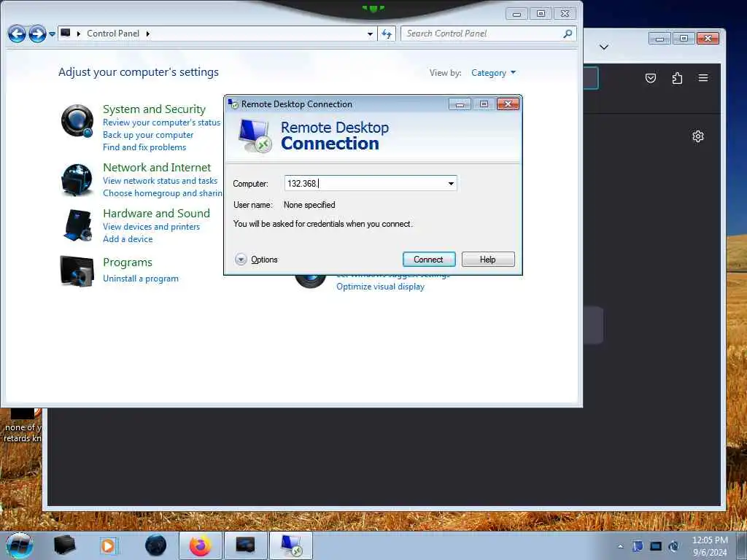Open Back up your computer link

pos(148,135)
